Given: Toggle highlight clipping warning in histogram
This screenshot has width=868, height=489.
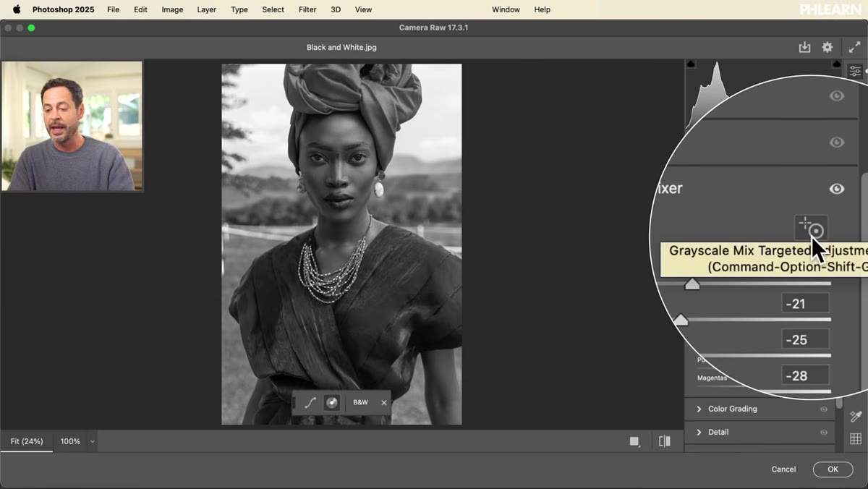Looking at the screenshot, I should point(837,64).
